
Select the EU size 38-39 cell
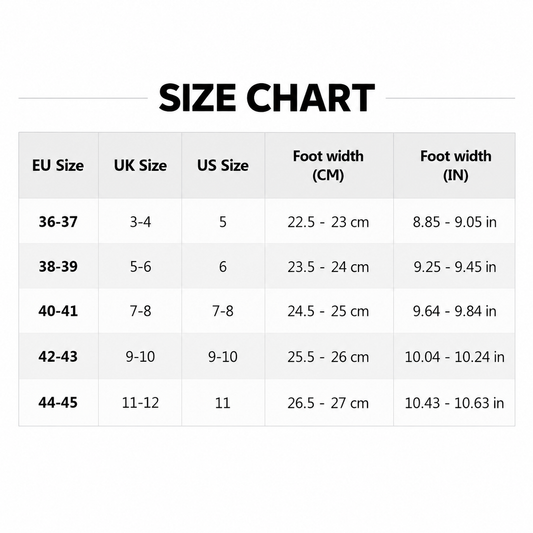(x=58, y=266)
